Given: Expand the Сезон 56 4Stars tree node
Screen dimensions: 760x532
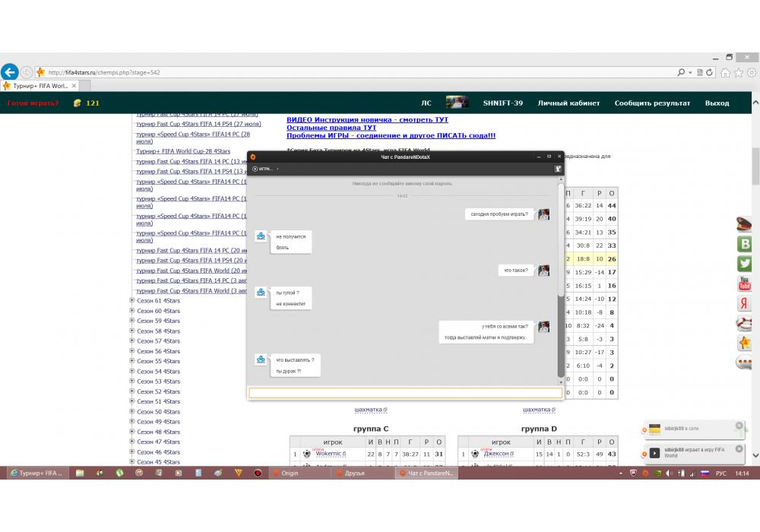Looking at the screenshot, I should click(x=131, y=351).
